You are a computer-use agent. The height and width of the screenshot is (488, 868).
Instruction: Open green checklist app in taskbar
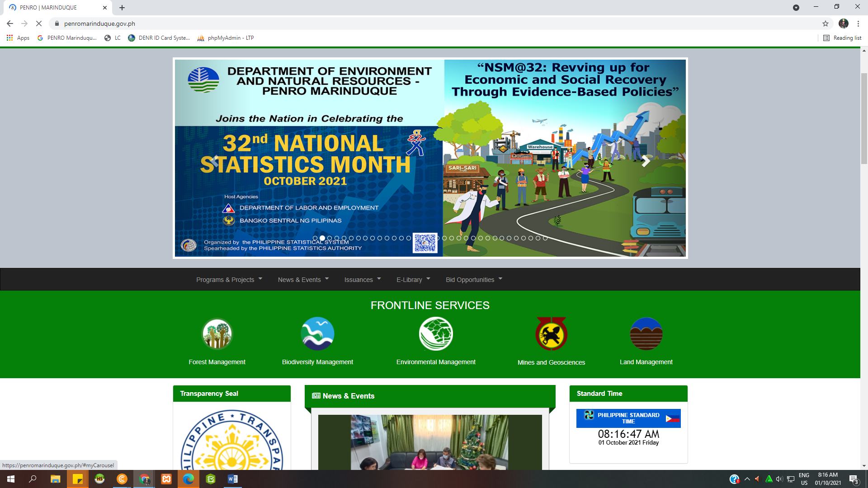pyautogui.click(x=211, y=479)
